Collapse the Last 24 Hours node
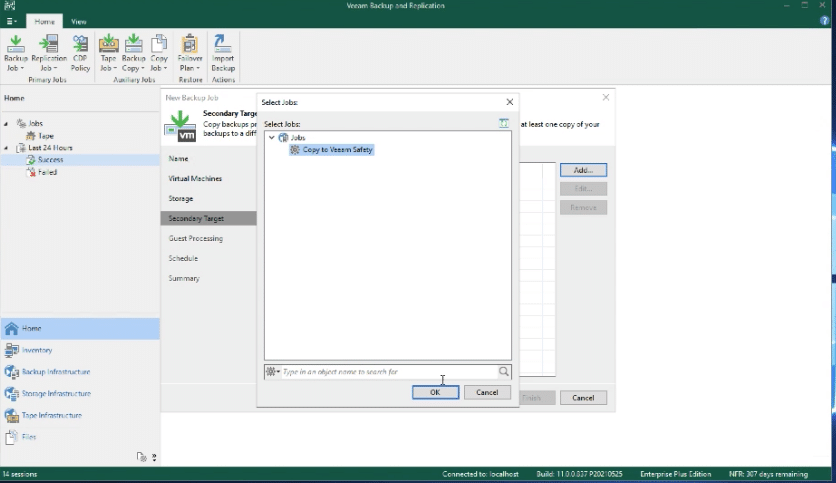Viewport: 836px width, 483px height. 6,148
